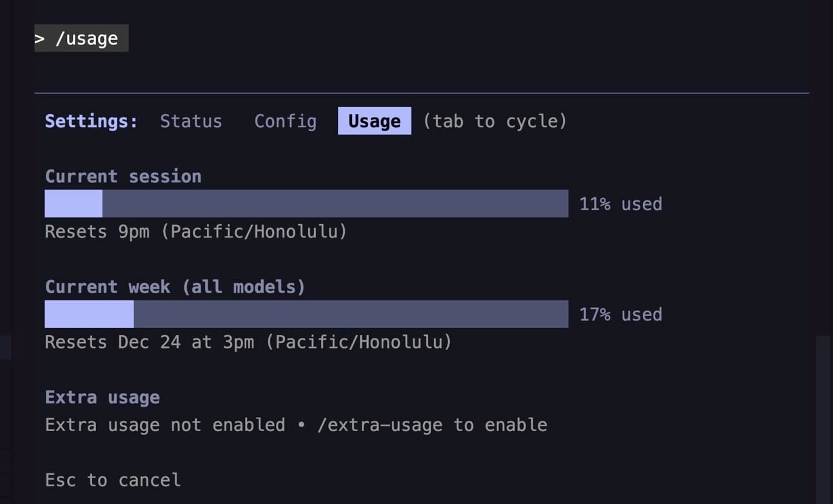
Task: Click the 17% used label
Action: point(621,314)
